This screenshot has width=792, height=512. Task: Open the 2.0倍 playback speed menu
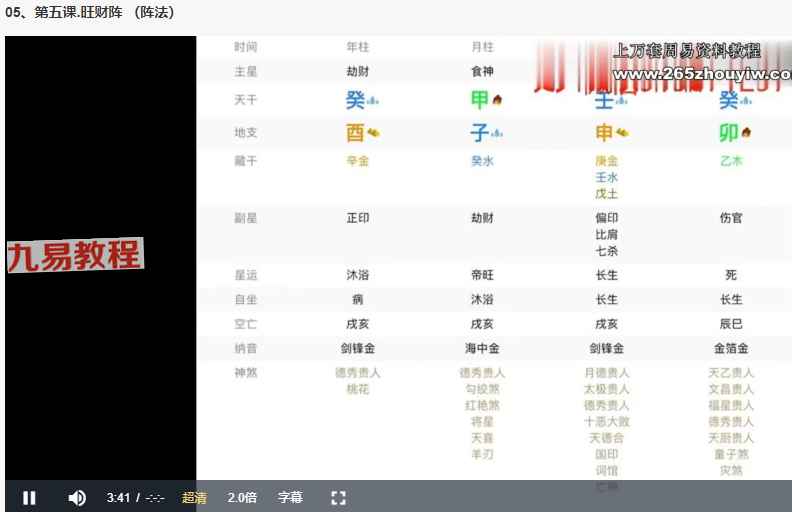pyautogui.click(x=242, y=497)
